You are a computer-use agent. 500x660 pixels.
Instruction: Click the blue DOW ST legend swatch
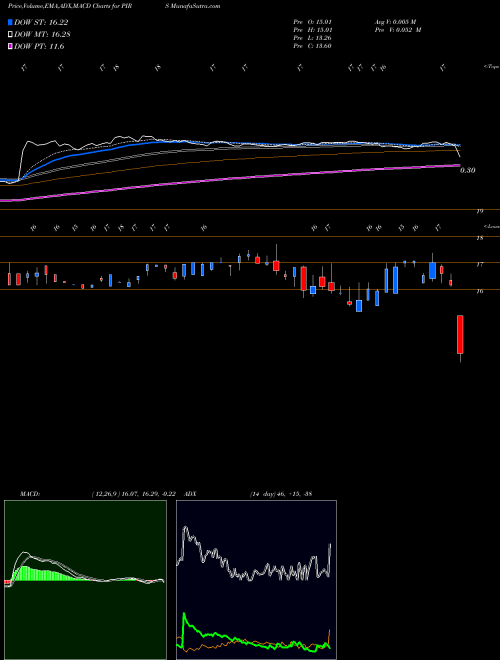[10, 22]
